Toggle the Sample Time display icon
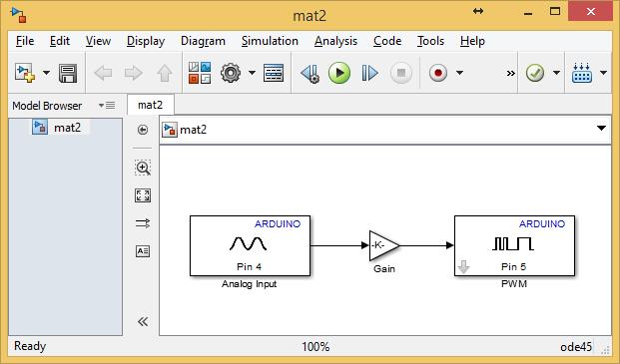 point(143,223)
